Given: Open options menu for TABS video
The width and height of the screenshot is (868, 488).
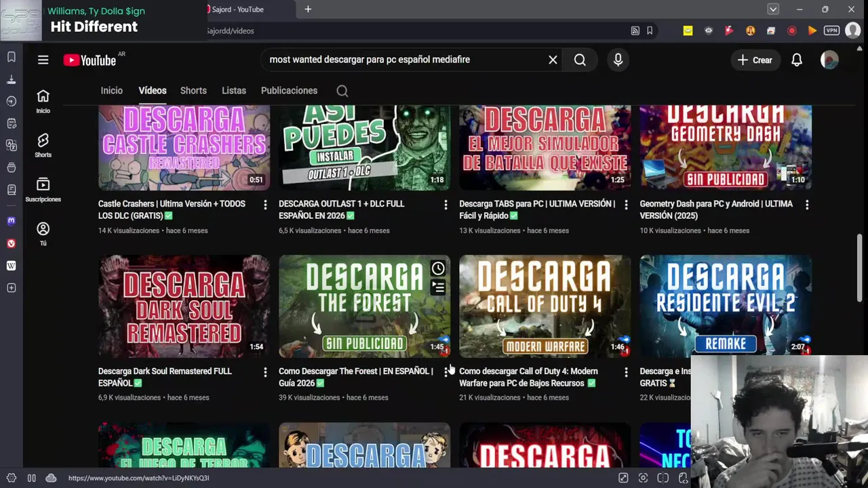Looking at the screenshot, I should [x=626, y=205].
